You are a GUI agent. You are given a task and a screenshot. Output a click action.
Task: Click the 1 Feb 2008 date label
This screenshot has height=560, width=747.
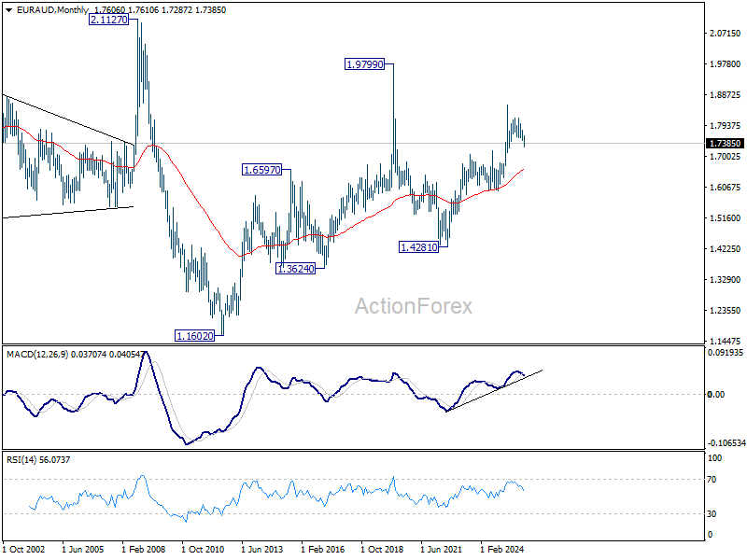click(144, 550)
